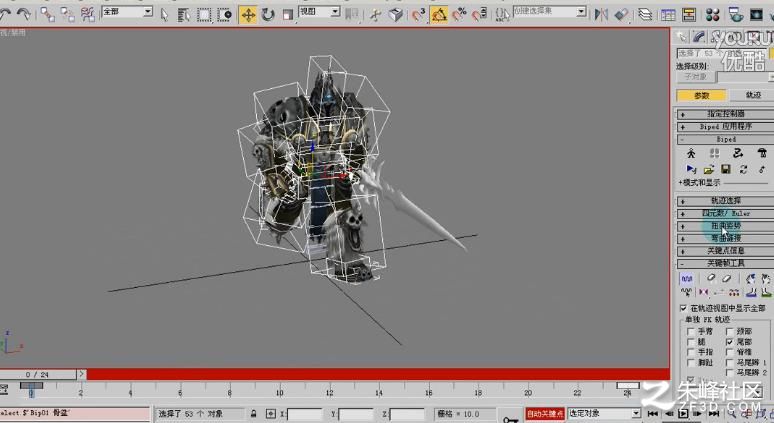
Task: Toggle 在轨迹视图中显示全部 checkbox
Action: tap(684, 308)
